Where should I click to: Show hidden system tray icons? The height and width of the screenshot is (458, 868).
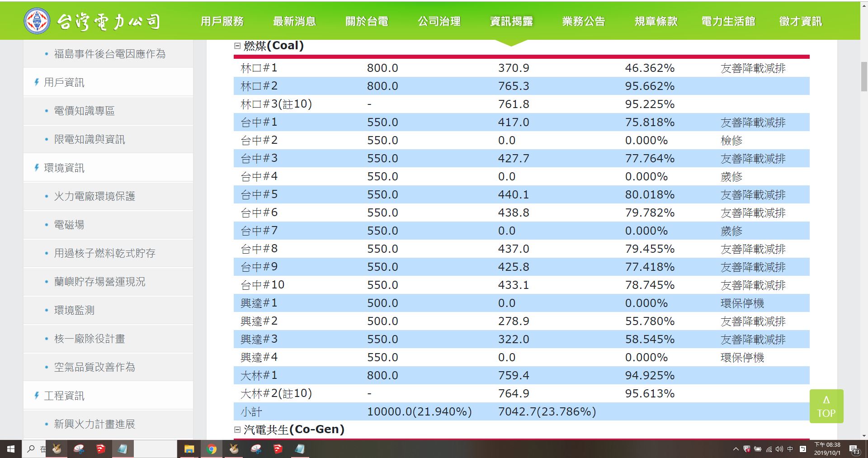[x=736, y=449]
